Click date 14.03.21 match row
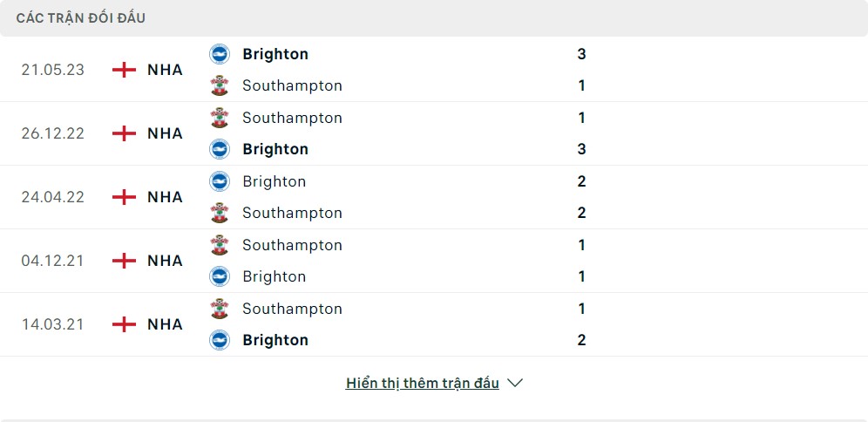The image size is (868, 422). (x=53, y=324)
